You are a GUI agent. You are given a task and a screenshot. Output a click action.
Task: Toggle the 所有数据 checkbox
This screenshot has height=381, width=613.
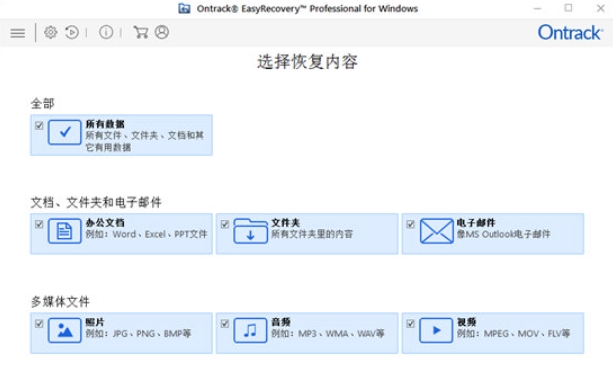click(x=39, y=125)
